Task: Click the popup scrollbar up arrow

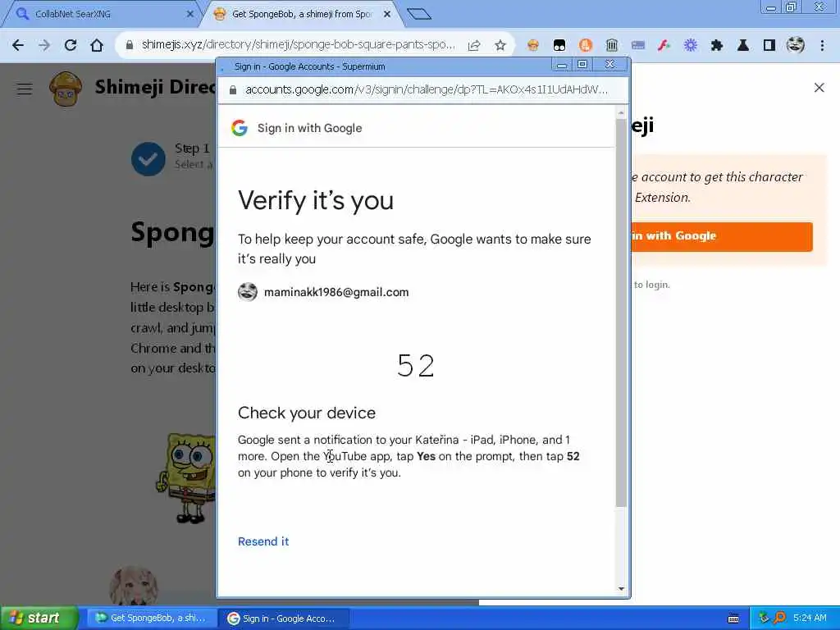Action: click(x=621, y=113)
